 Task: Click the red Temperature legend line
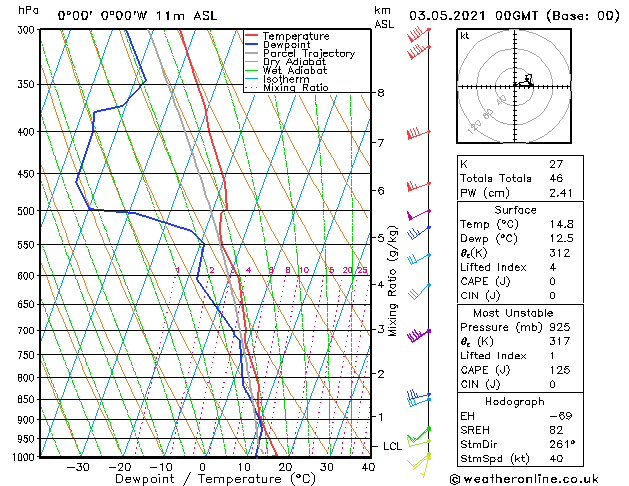[253, 36]
